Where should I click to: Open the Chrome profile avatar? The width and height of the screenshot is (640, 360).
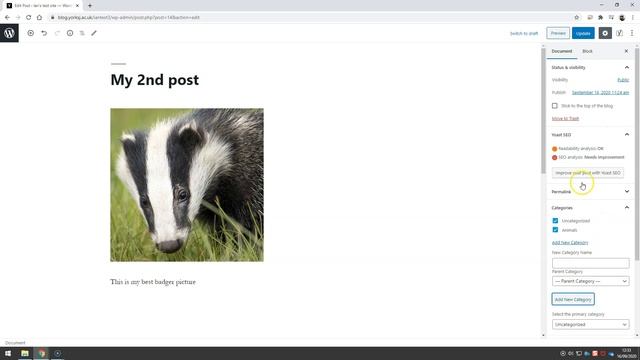click(x=622, y=18)
